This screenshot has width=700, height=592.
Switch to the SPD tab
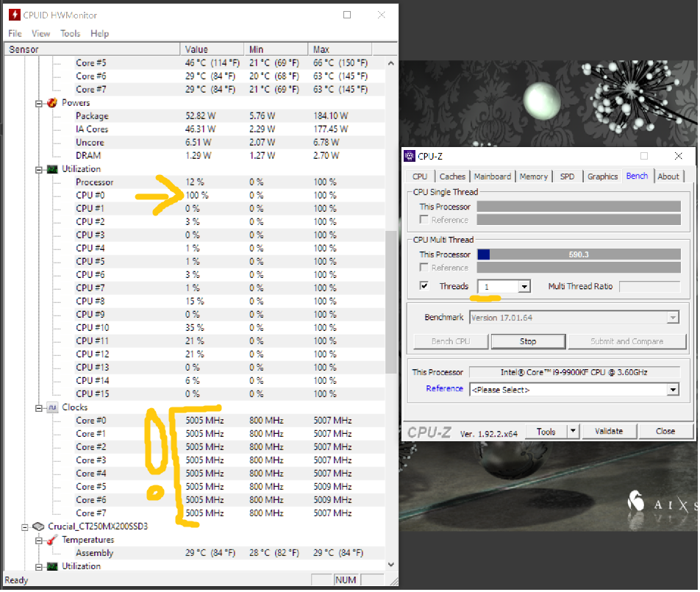(x=568, y=176)
